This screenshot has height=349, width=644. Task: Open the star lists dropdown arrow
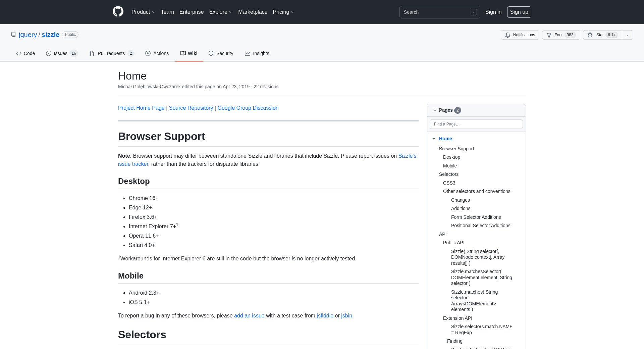tap(628, 35)
